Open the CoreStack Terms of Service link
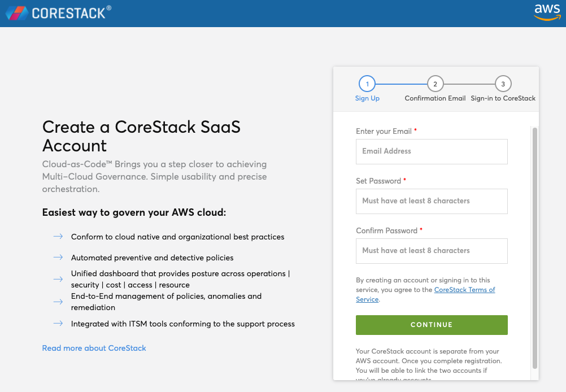The image size is (566, 392). click(x=464, y=290)
